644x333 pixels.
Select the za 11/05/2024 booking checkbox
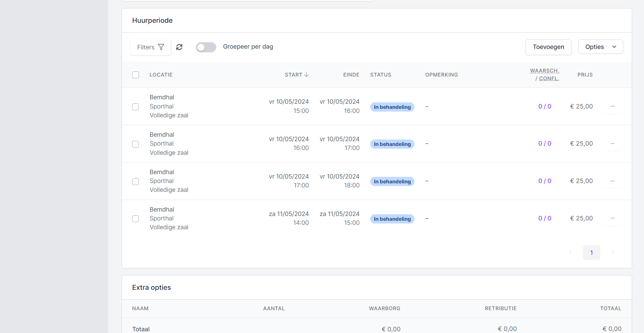[136, 219]
